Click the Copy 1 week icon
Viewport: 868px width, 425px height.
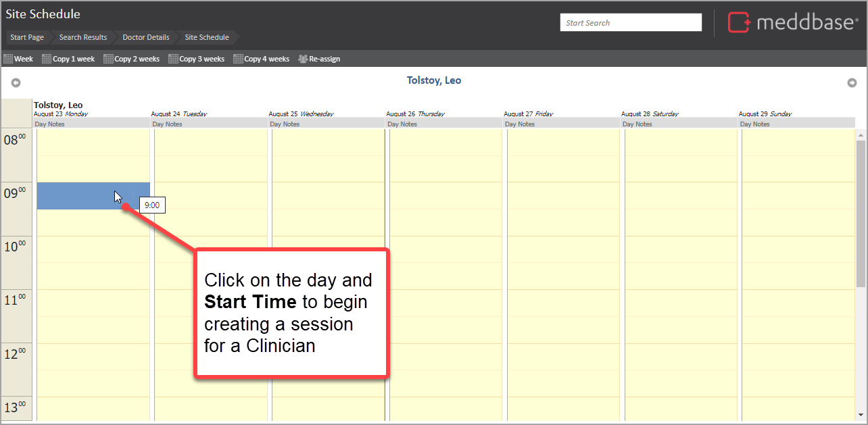[47, 59]
